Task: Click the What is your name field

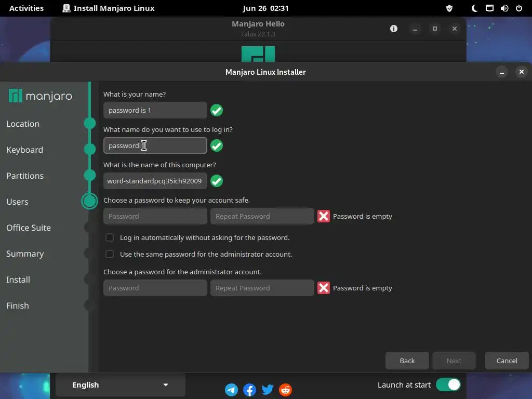Action: pos(155,110)
